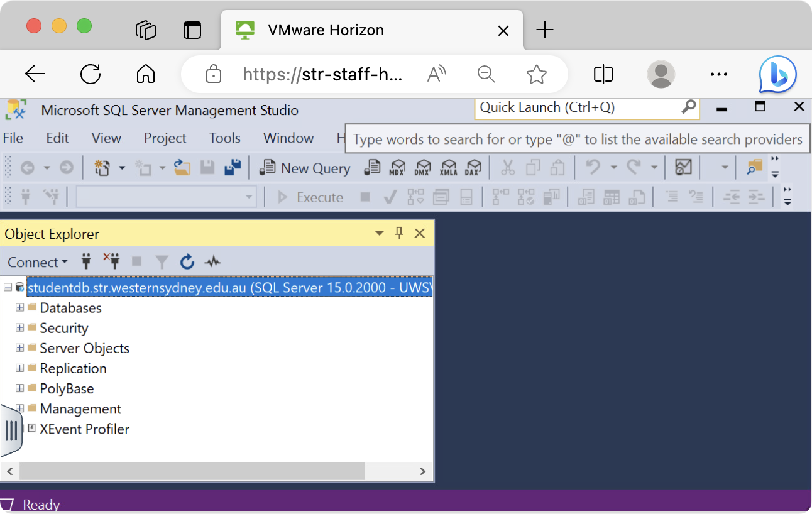812x514 pixels.
Task: Open the available databases combo box
Action: 167,197
